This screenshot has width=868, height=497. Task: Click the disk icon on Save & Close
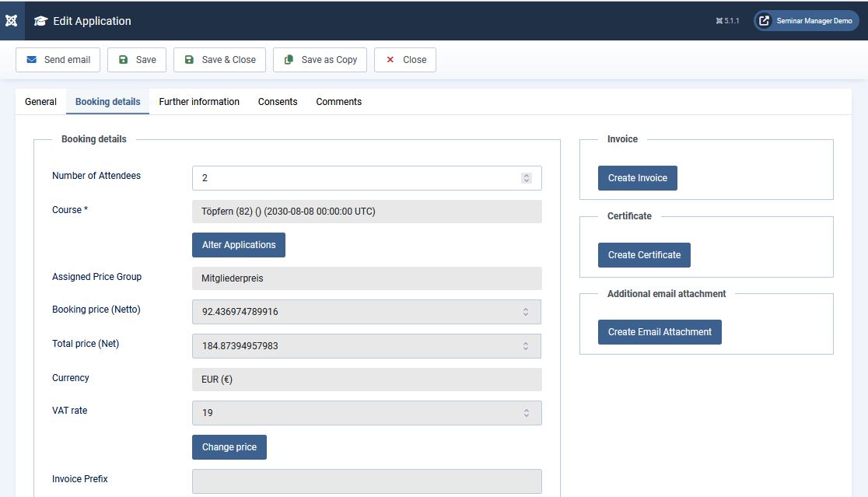point(189,60)
